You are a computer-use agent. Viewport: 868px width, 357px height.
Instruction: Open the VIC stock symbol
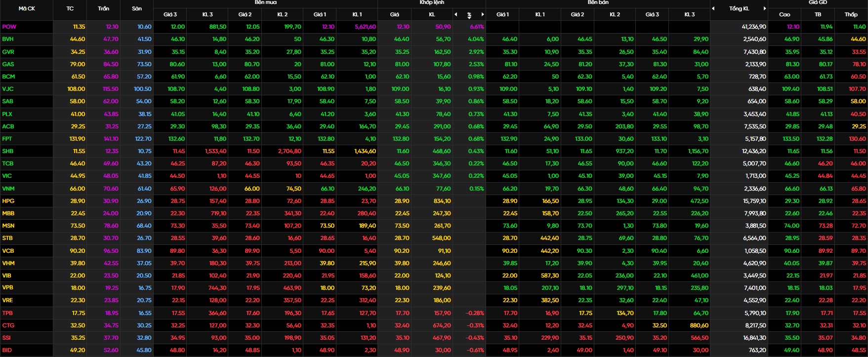[7, 176]
